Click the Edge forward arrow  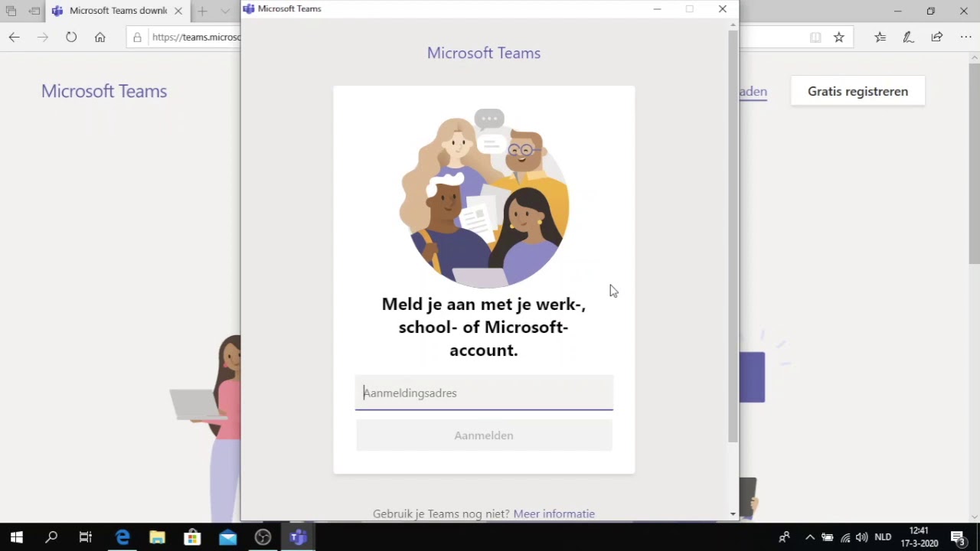tap(43, 37)
